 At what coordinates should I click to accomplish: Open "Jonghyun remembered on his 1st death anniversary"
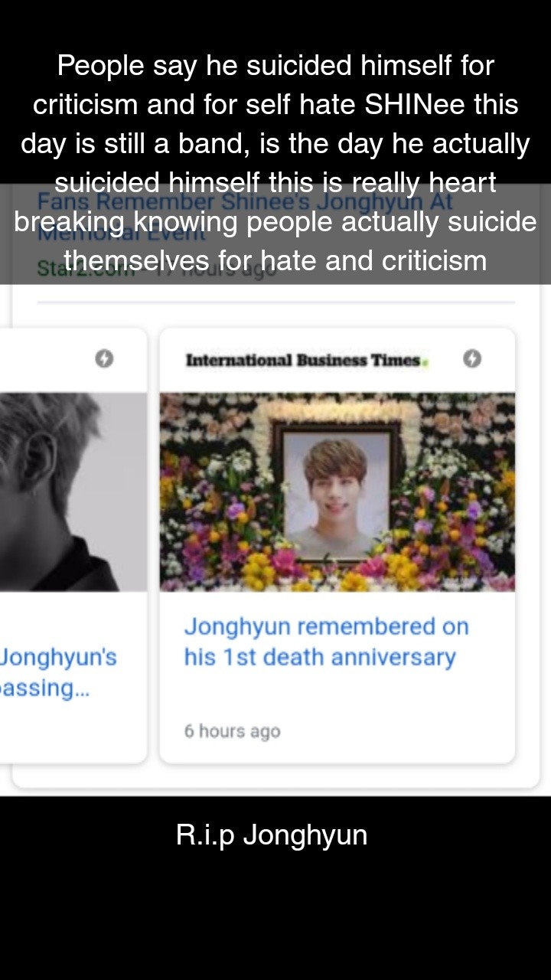[x=326, y=642]
